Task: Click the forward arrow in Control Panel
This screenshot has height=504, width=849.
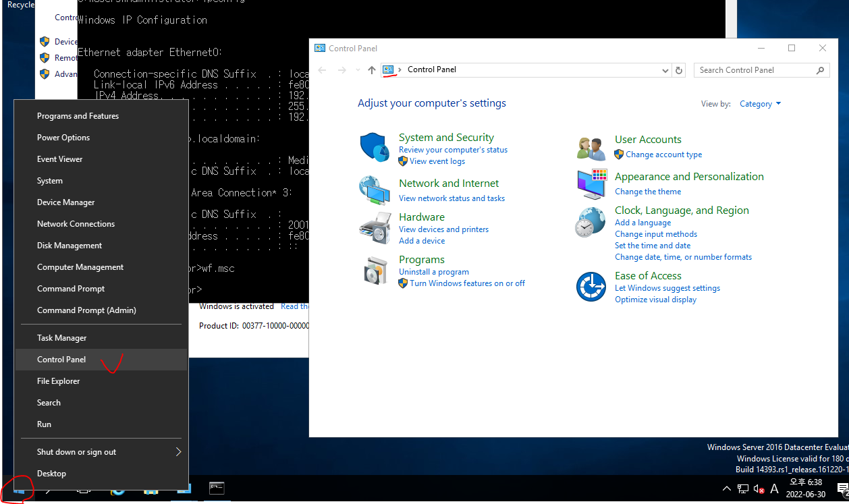Action: (x=342, y=70)
